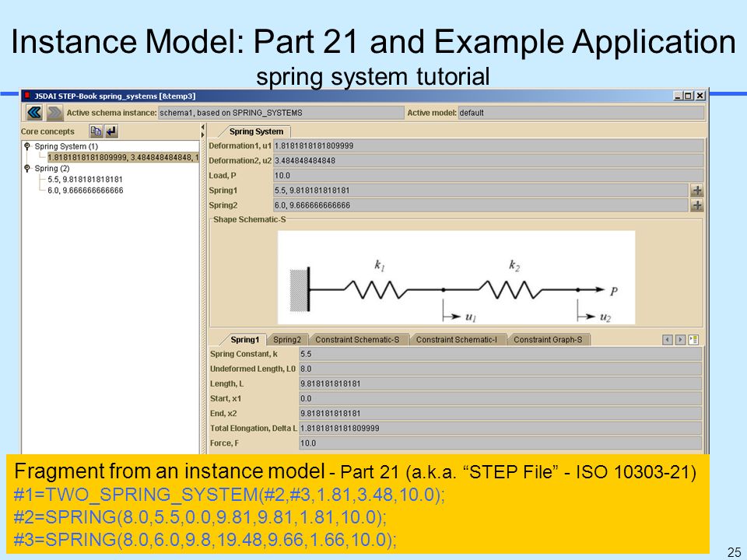Screen dimensions: 747x560
Task: Click the tab scroll left arrow
Action: point(668,340)
